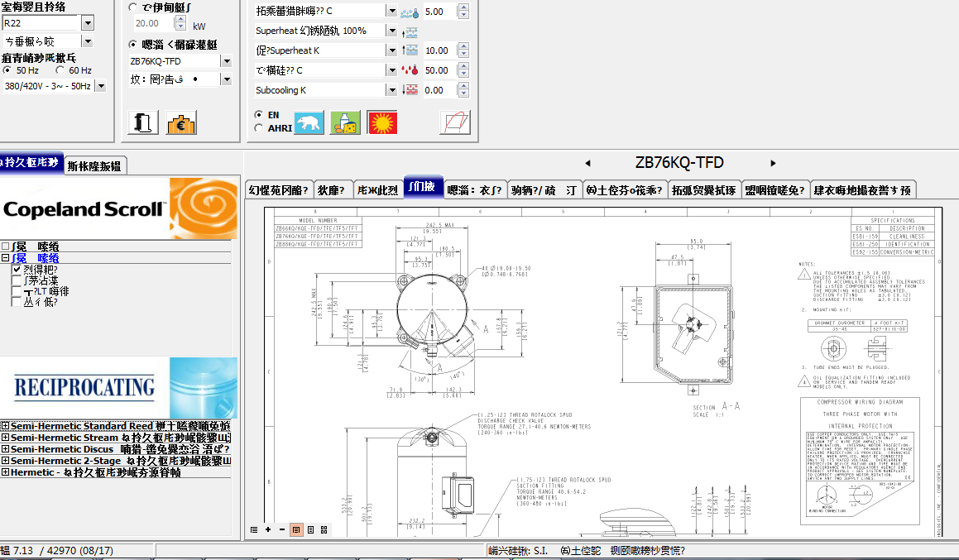
Task: Select the radio button above ZB76KQ-TFD model field
Action: pyautogui.click(x=132, y=44)
